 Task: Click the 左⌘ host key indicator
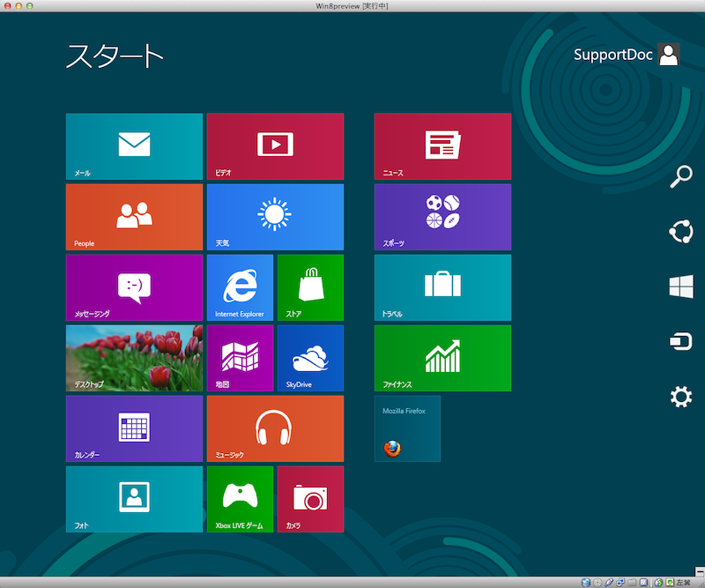tap(684, 583)
